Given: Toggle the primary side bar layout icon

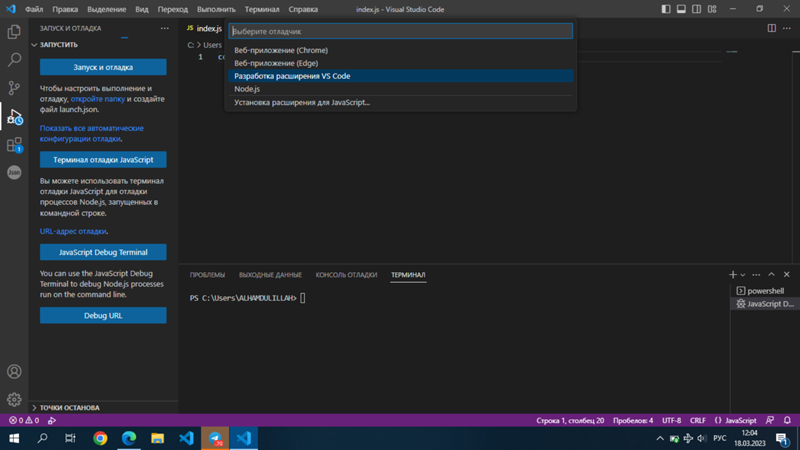Looking at the screenshot, I should click(666, 9).
